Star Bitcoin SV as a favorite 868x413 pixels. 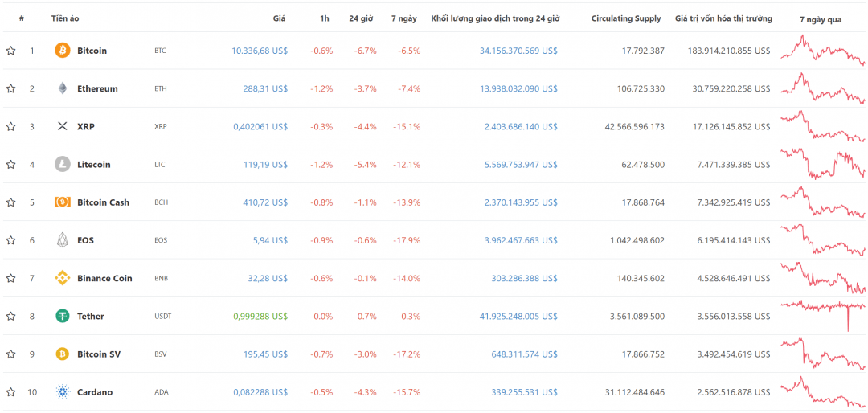[x=10, y=354]
